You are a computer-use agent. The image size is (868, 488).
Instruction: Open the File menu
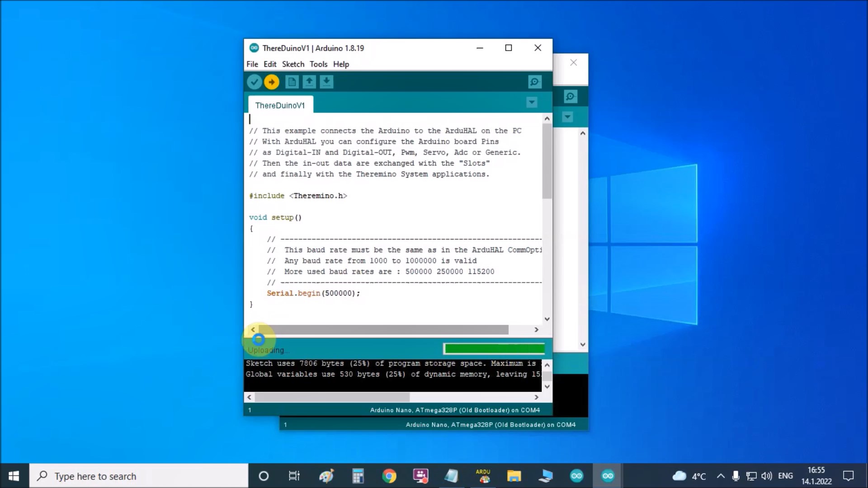[x=252, y=64]
